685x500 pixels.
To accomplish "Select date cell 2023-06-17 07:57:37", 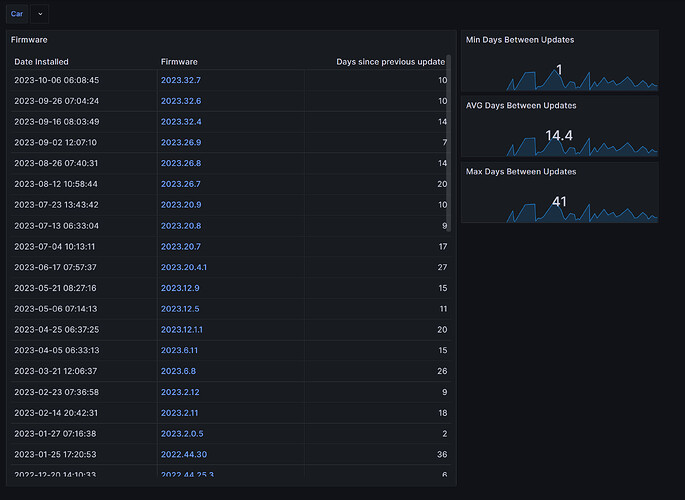I will point(55,267).
